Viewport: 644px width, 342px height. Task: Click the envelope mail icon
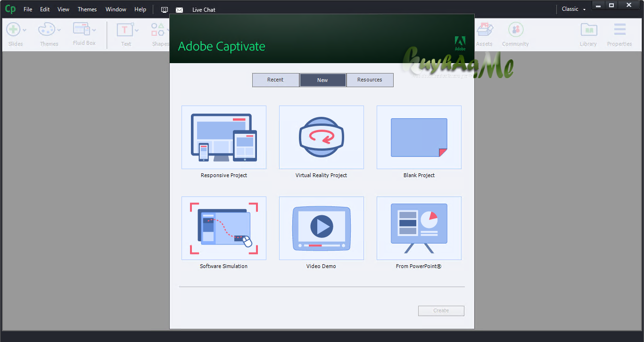(179, 10)
